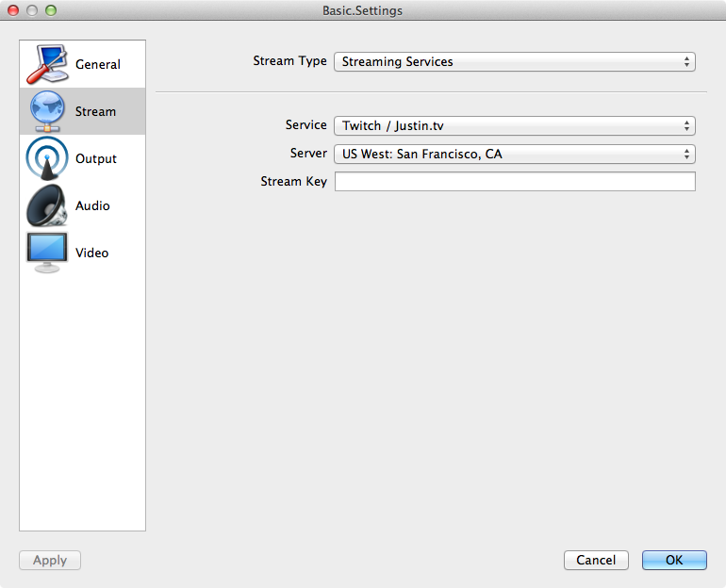
Task: Switch to the General settings label
Action: (x=98, y=64)
